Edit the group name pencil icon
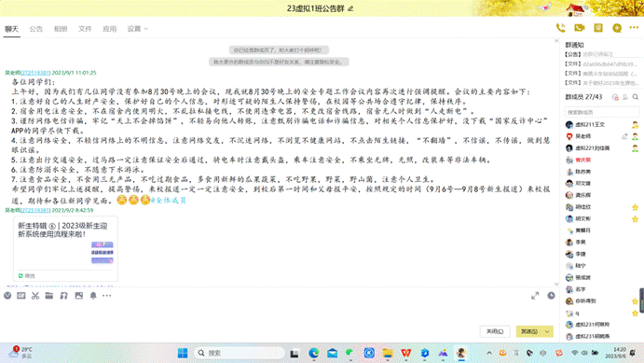644x363 pixels. tap(350, 8)
